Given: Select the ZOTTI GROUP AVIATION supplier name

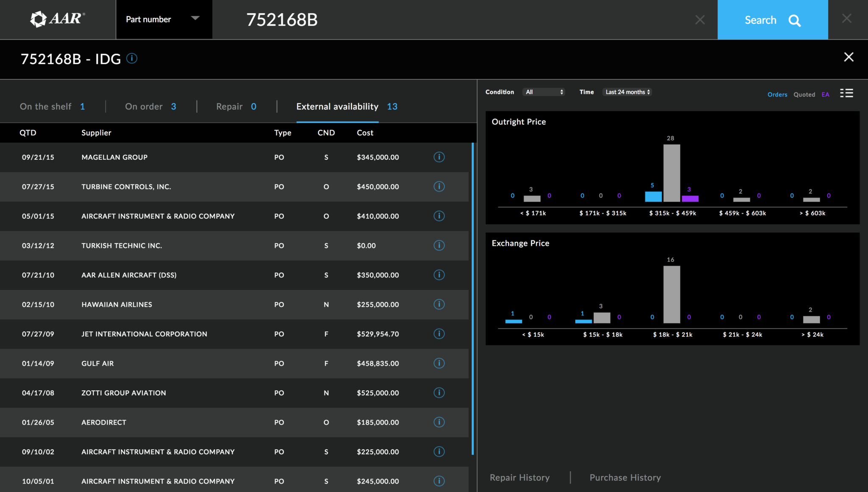Looking at the screenshot, I should (x=124, y=393).
